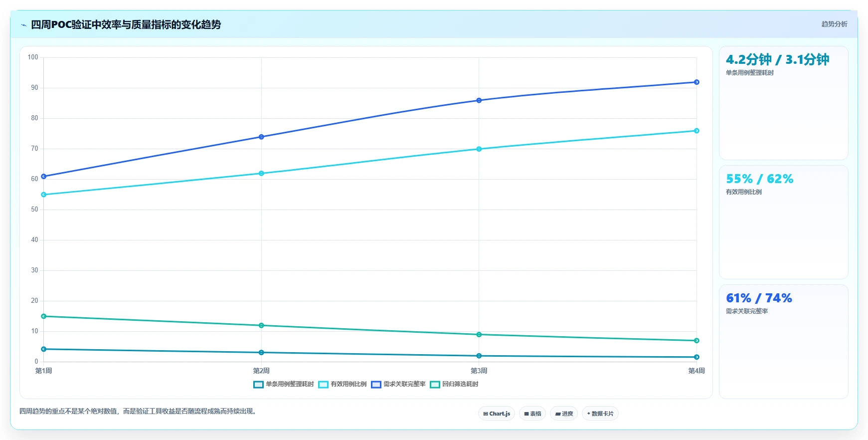
Task: Select the 需求关联完整率 data point at 第1周
Action: pos(44,177)
